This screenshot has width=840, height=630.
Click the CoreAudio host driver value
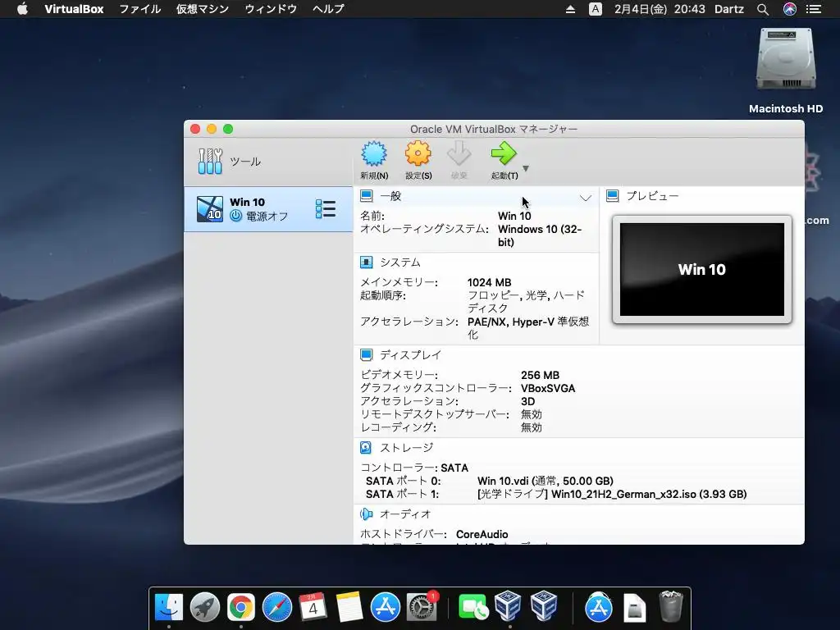pos(482,534)
